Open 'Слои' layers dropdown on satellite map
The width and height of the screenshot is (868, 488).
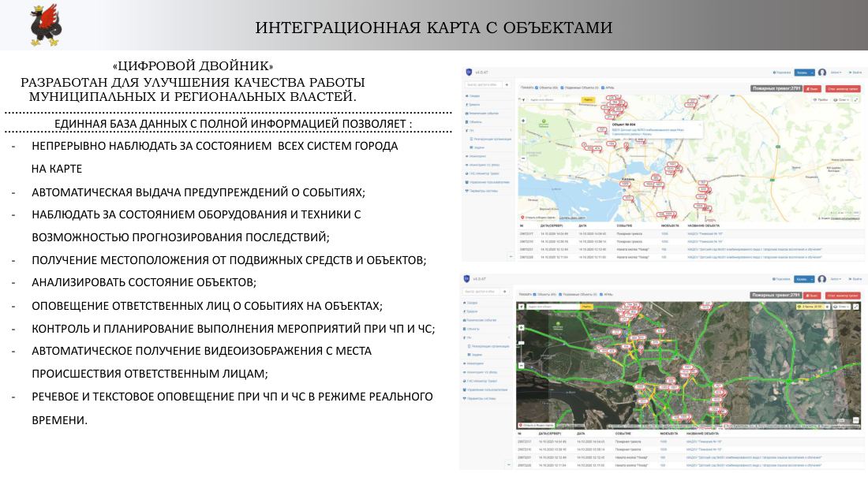841,307
